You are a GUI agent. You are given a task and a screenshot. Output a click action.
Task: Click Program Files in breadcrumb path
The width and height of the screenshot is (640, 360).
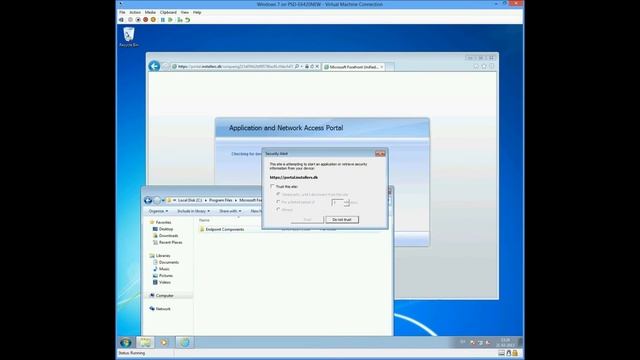point(220,200)
